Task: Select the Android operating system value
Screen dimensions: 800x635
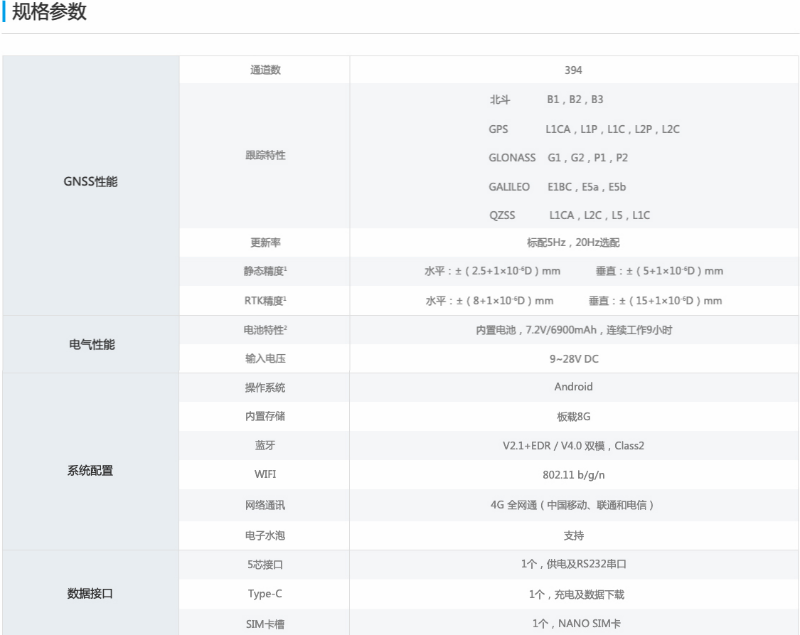Action: [x=573, y=387]
